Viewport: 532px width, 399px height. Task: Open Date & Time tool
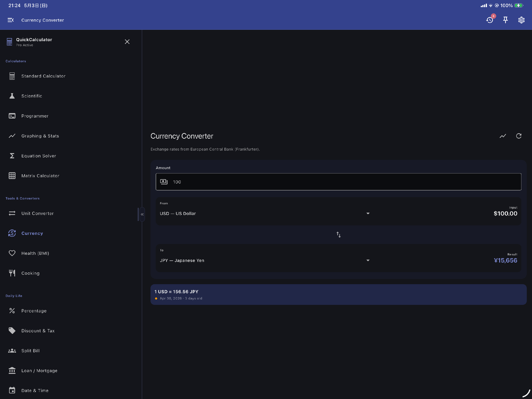click(x=70, y=390)
